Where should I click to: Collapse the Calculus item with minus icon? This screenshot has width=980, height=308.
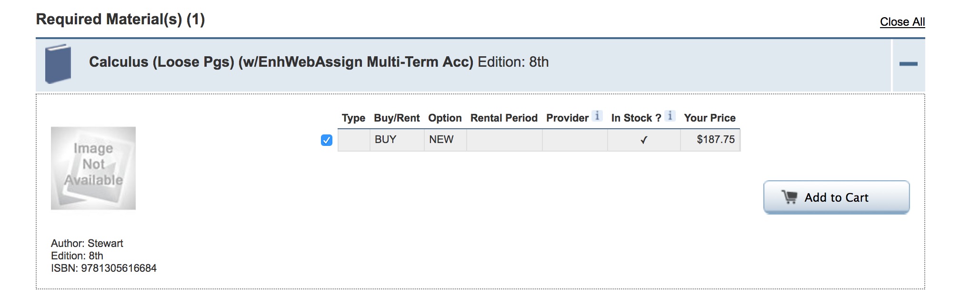click(x=908, y=64)
